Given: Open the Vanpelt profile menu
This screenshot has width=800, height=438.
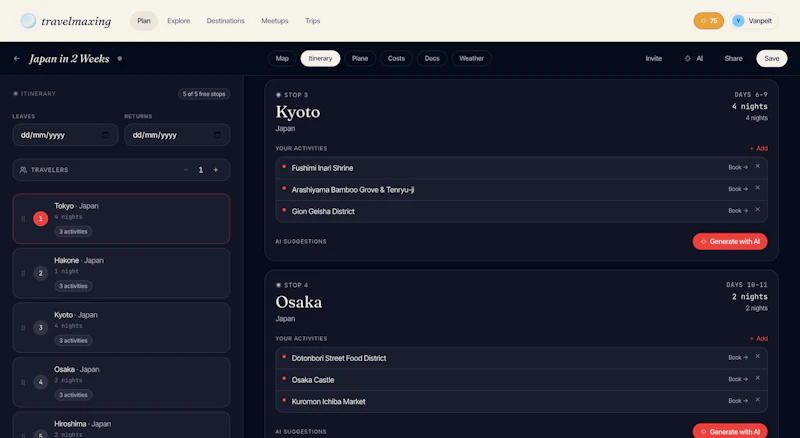Looking at the screenshot, I should (754, 21).
